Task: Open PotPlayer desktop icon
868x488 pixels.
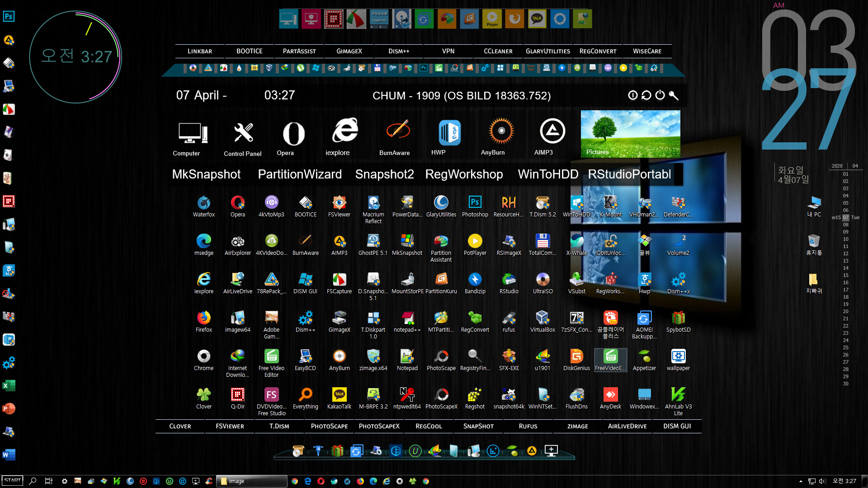Action: (x=475, y=245)
